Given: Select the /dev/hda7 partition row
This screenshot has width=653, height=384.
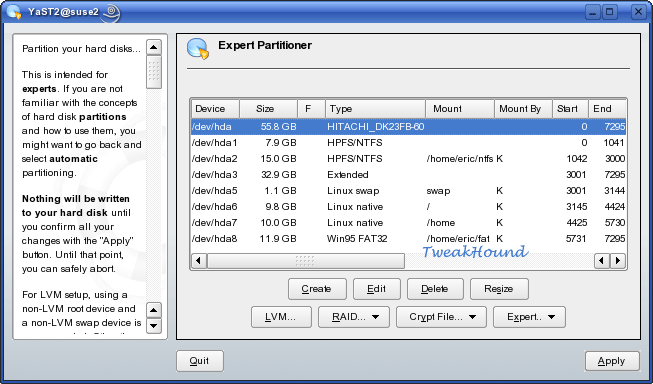Looking at the screenshot, I should [x=408, y=223].
